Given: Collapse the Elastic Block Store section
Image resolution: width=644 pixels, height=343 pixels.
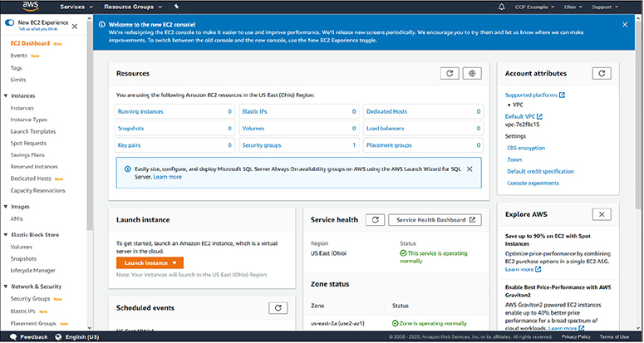Looking at the screenshot, I should click(4, 234).
